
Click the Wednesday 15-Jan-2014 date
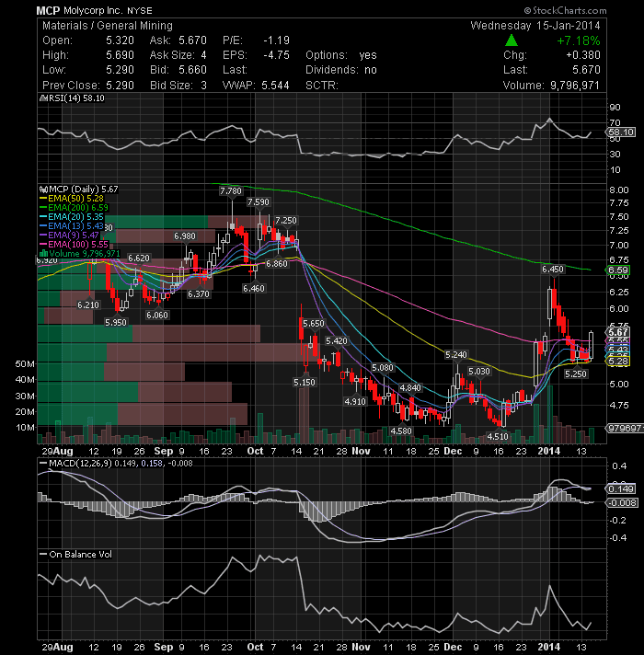[x=535, y=26]
